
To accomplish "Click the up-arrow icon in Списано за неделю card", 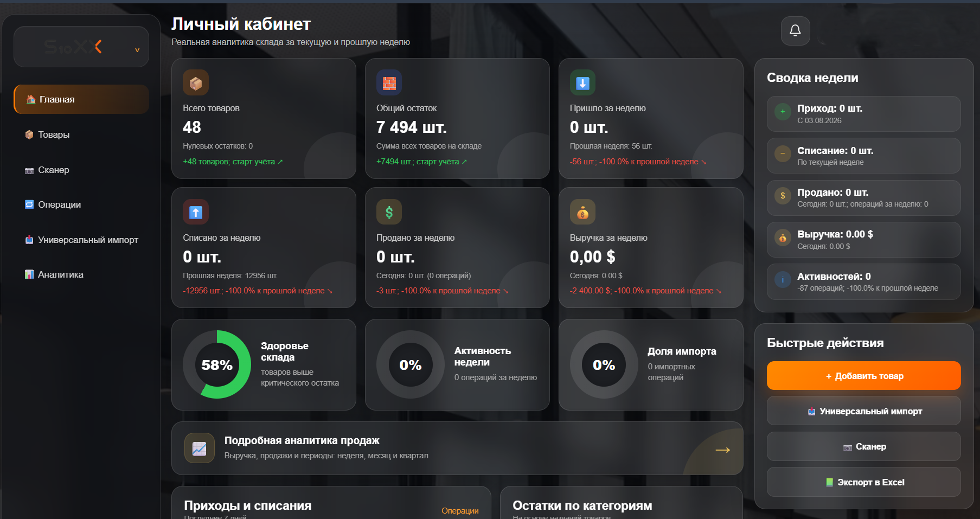I will pyautogui.click(x=196, y=212).
